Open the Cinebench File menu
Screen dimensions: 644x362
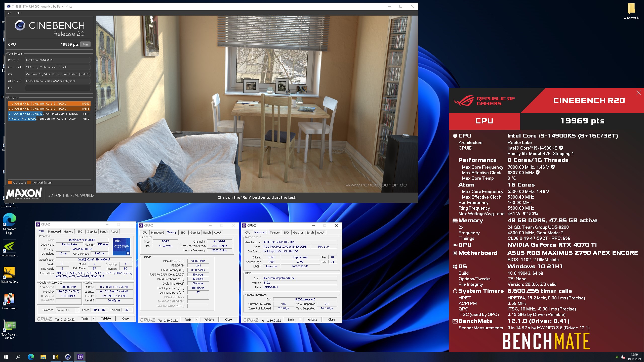(9, 13)
